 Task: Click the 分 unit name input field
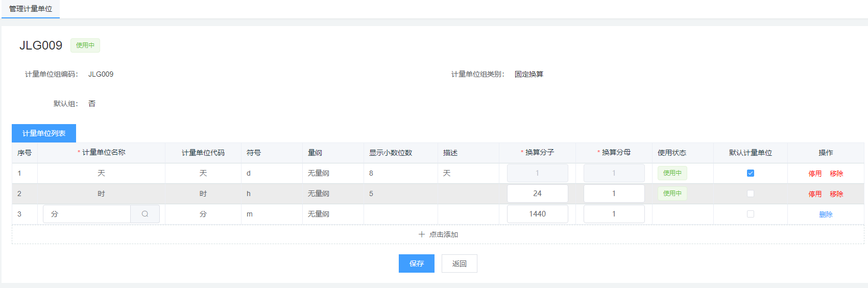coord(87,214)
